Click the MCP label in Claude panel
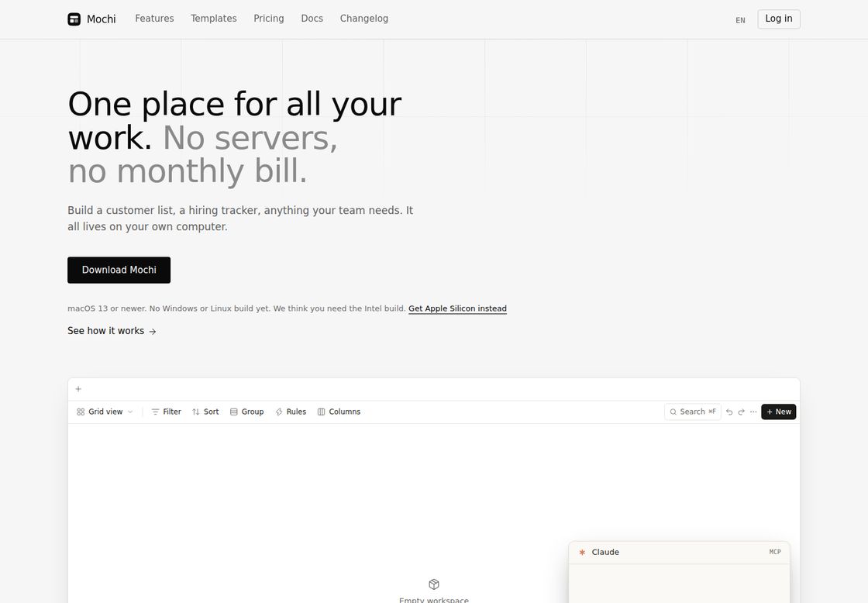Image resolution: width=868 pixels, height=603 pixels. click(x=775, y=552)
